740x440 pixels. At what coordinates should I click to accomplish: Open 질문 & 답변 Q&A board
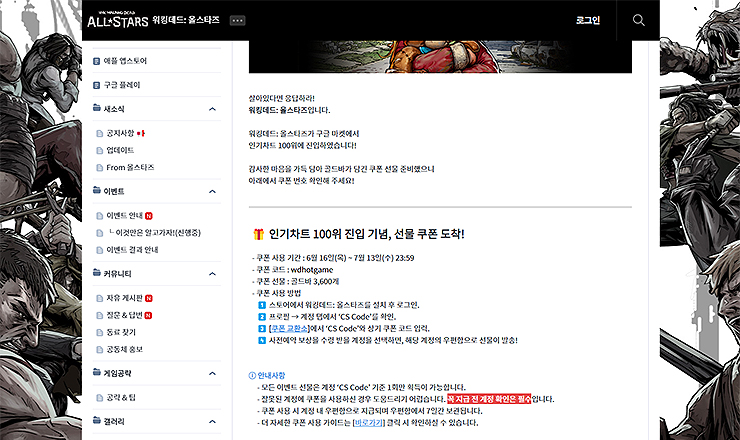[124, 315]
